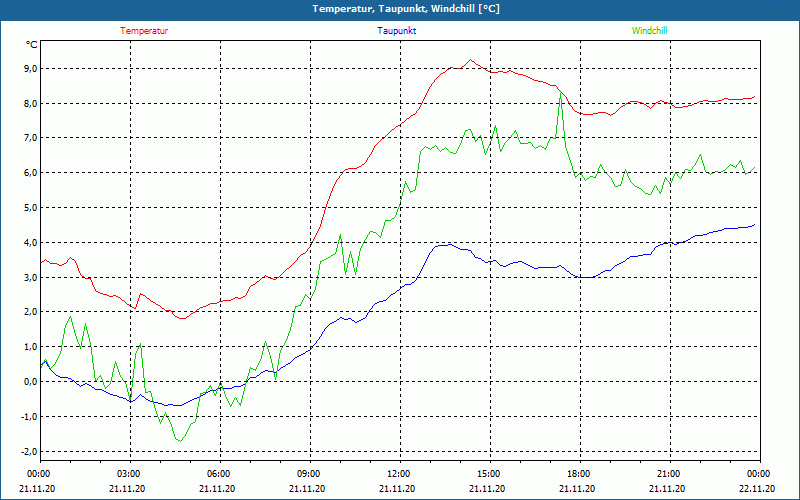Click the 09:00 time axis label
The image size is (800, 500).
tap(309, 474)
